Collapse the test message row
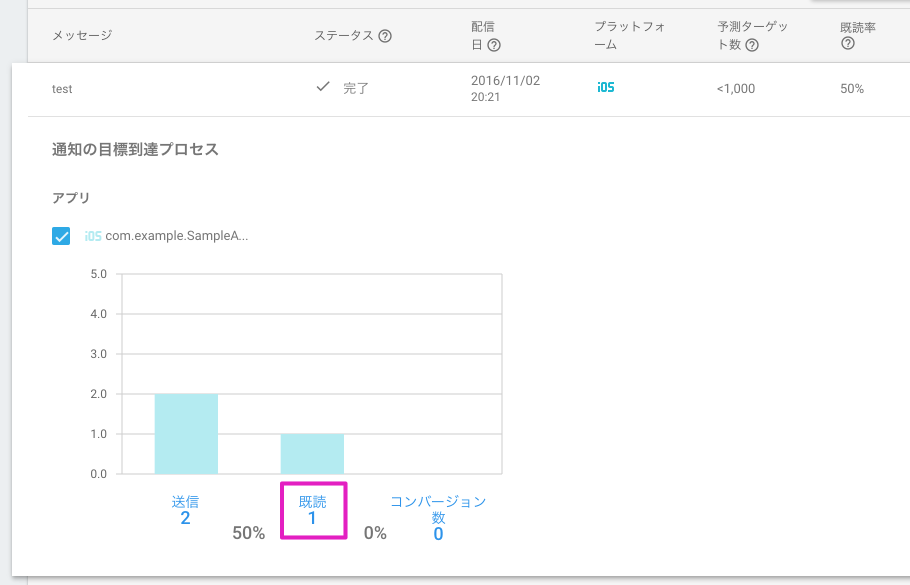Image resolution: width=910 pixels, height=585 pixels. coord(461,89)
